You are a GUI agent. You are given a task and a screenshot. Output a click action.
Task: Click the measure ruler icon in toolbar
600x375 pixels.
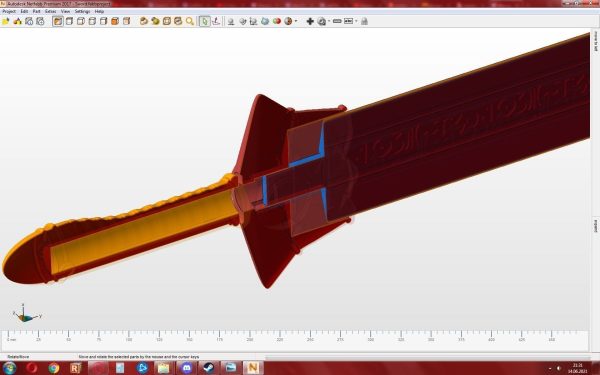(x=337, y=21)
